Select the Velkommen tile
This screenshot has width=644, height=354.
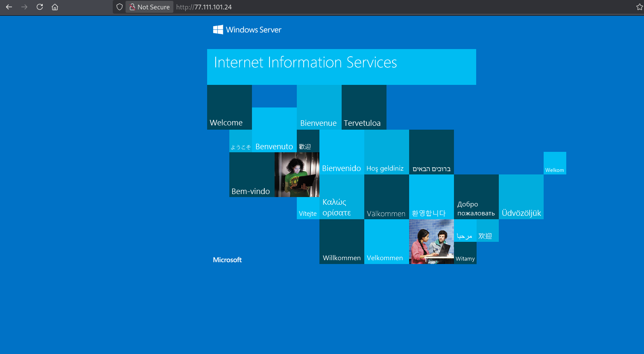[x=386, y=241]
